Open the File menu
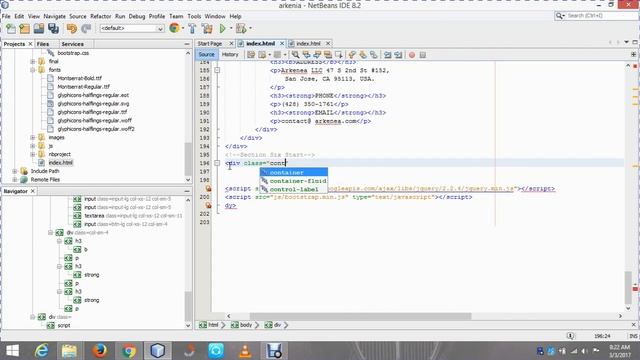 pos(6,16)
